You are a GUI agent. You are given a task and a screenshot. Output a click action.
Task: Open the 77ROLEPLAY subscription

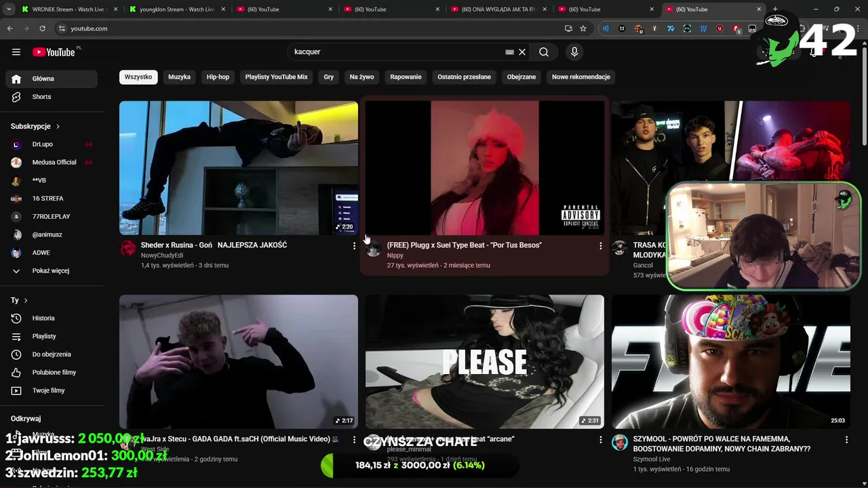coord(52,217)
